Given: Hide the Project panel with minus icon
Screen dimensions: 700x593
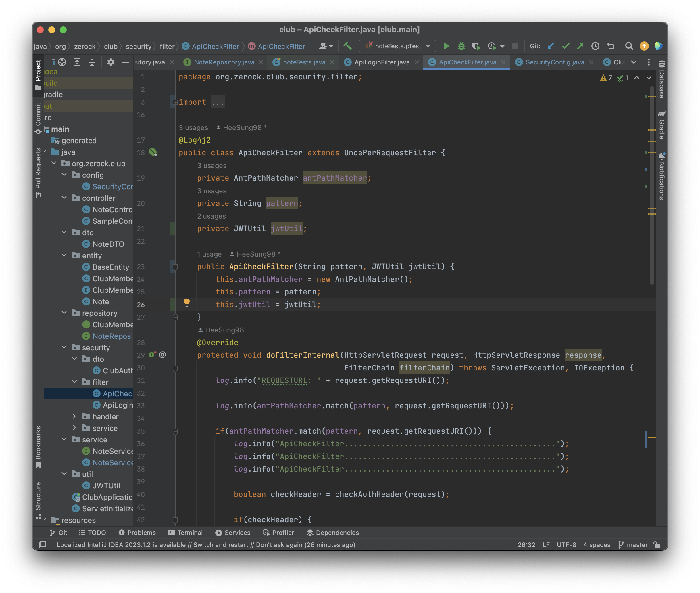Looking at the screenshot, I should click(x=126, y=62).
